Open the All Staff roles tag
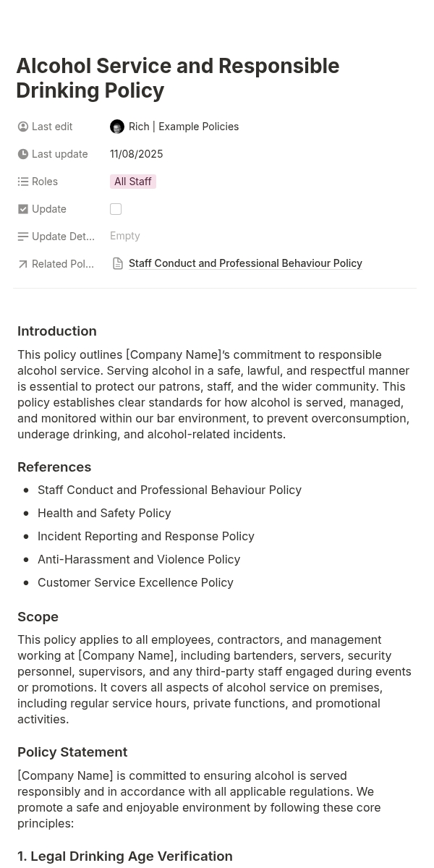 tap(133, 182)
